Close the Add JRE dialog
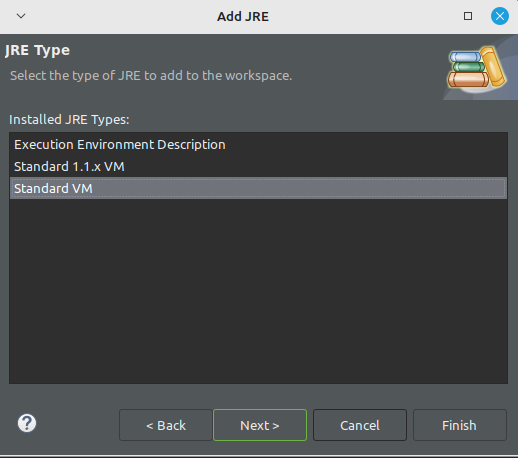The image size is (518, 458). tap(500, 16)
